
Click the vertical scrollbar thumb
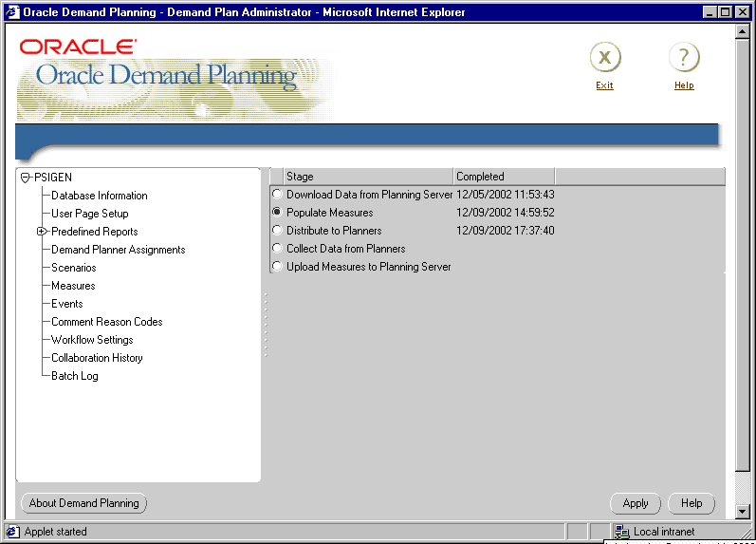pyautogui.click(x=743, y=254)
